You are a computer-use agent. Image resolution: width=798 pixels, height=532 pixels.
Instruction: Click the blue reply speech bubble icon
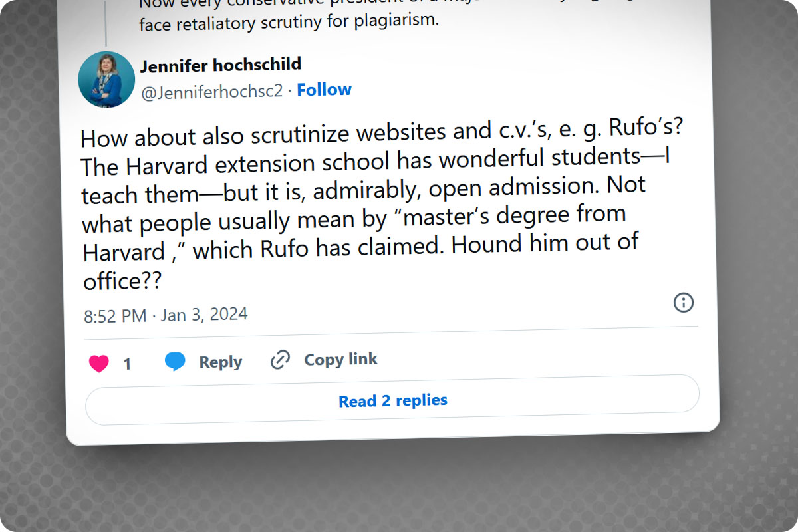click(175, 362)
